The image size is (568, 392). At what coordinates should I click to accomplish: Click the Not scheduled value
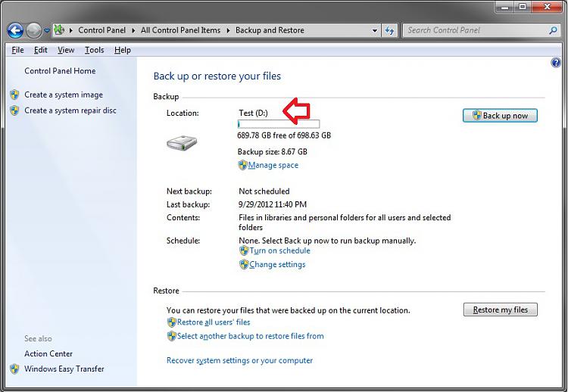[264, 191]
